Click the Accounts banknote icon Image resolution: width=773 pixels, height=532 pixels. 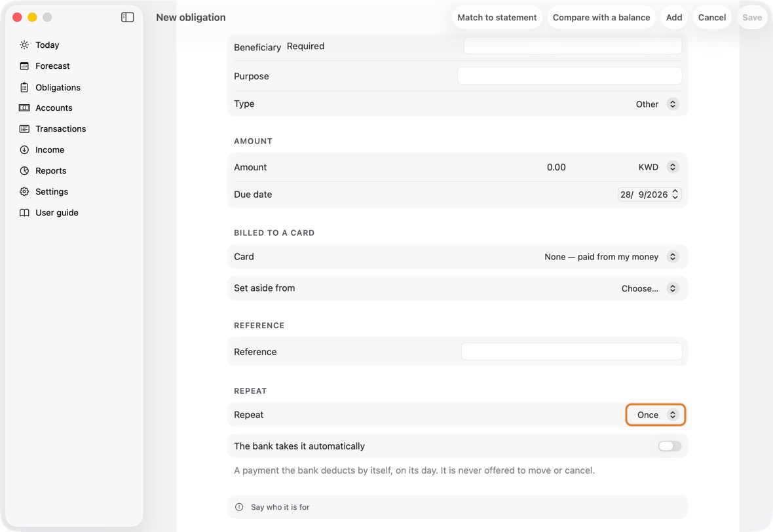point(24,108)
